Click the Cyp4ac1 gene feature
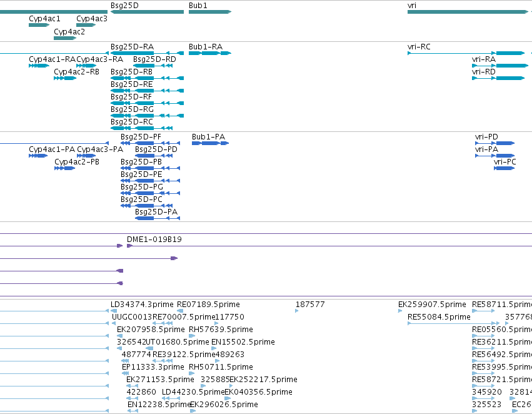532x414 pixels. [39, 25]
